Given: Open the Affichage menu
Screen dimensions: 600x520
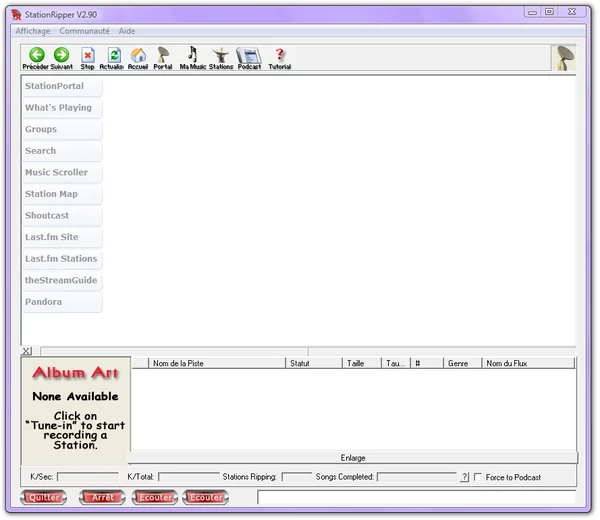Looking at the screenshot, I should click(33, 31).
